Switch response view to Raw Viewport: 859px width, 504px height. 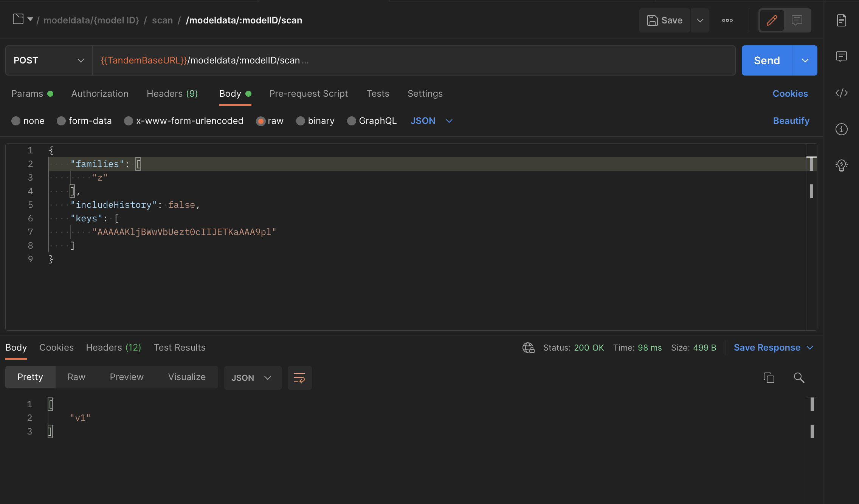(x=76, y=377)
